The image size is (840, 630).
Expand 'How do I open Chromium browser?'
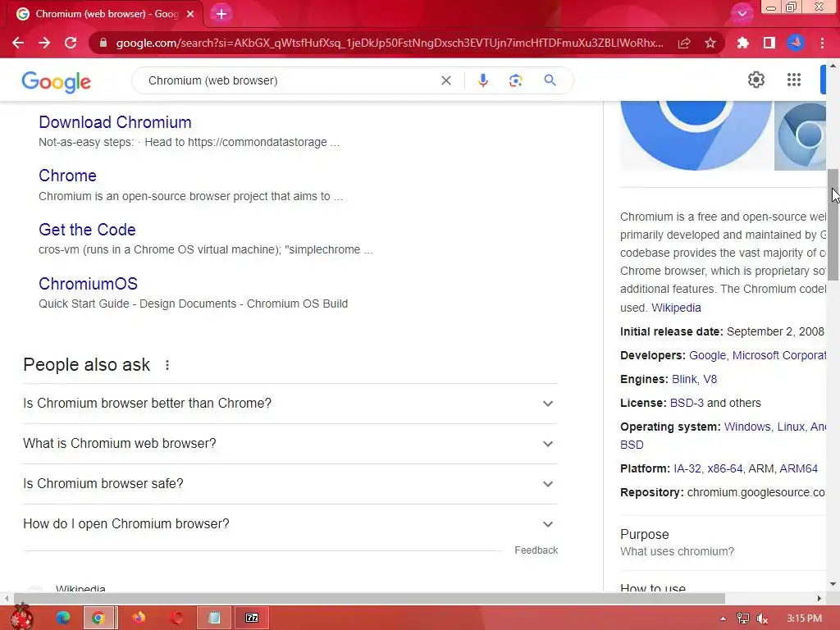point(290,524)
